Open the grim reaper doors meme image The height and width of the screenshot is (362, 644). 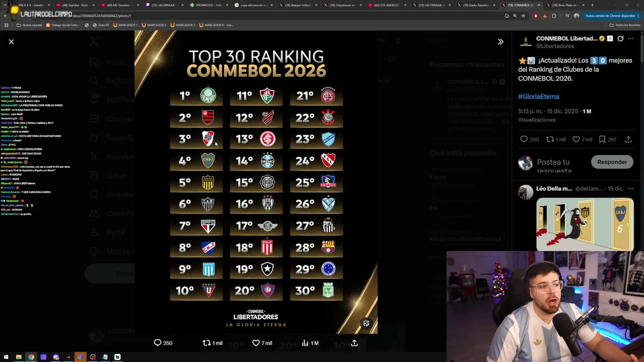(585, 224)
